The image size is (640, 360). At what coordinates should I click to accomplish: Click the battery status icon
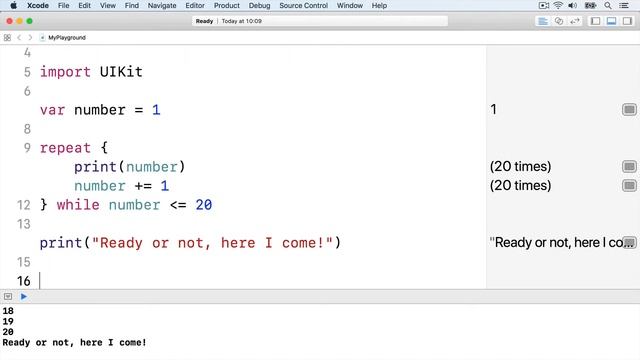pyautogui.click(x=590, y=5)
